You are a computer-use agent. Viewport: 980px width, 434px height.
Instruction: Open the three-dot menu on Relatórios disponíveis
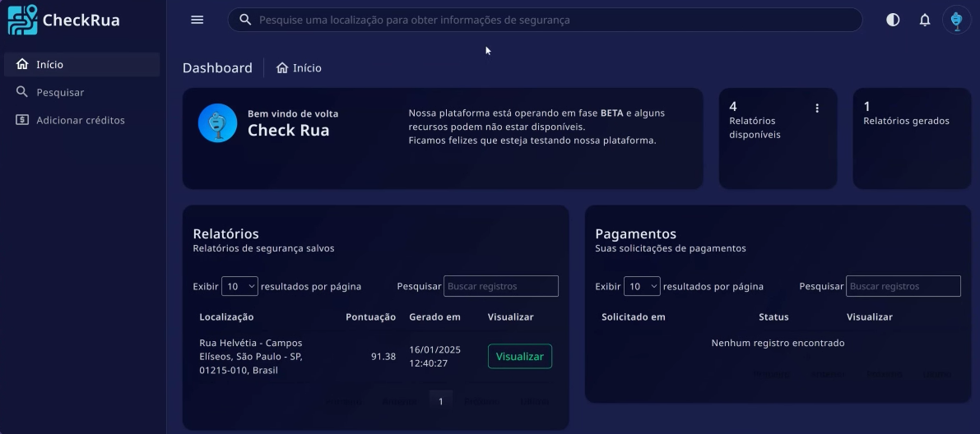(x=817, y=108)
